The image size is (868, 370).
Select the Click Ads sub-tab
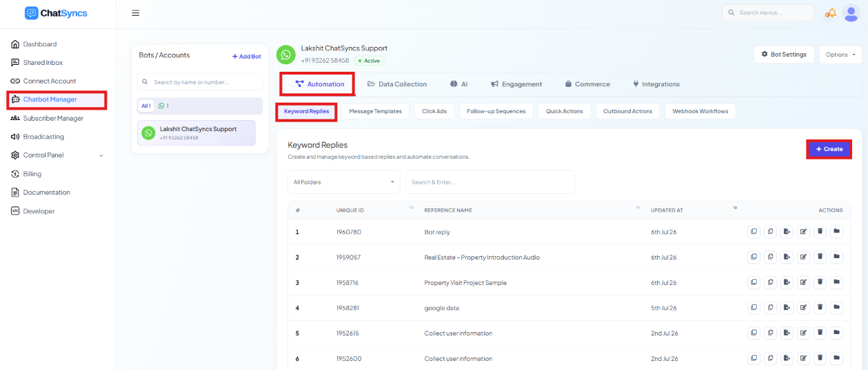[x=434, y=111]
